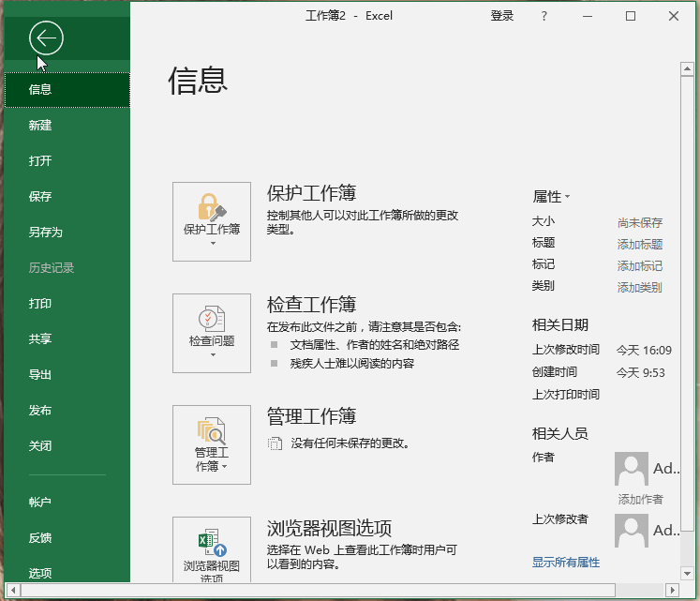Image resolution: width=700 pixels, height=601 pixels.
Task: Open the 共享 page
Action: [67, 339]
